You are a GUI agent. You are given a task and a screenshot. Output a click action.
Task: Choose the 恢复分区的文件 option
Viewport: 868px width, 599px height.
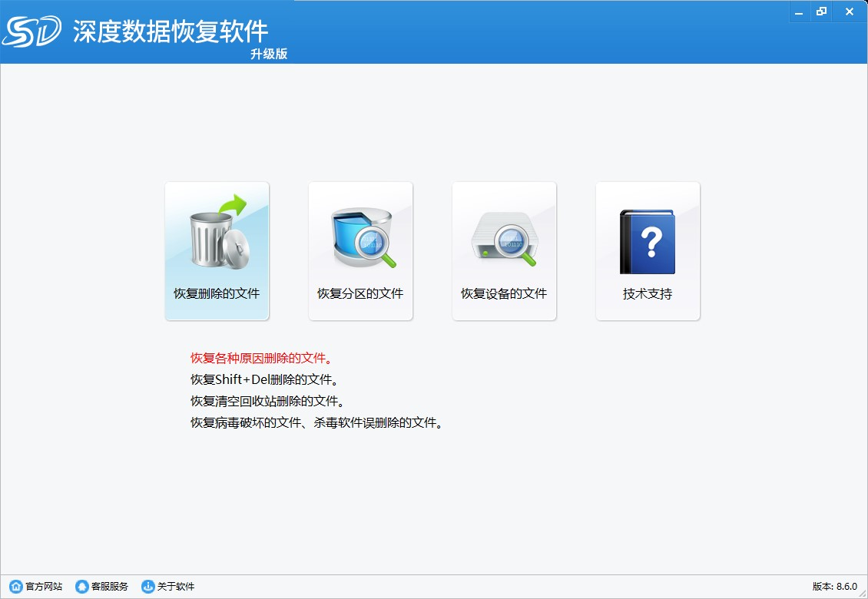tap(360, 293)
